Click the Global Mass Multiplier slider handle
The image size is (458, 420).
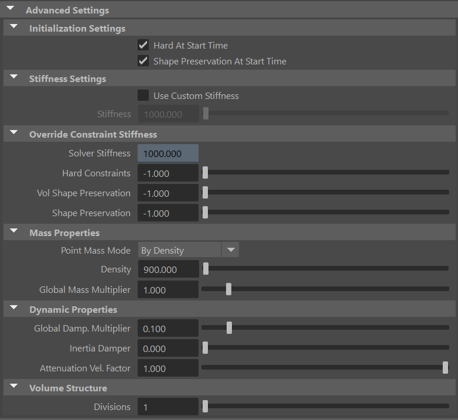(228, 289)
